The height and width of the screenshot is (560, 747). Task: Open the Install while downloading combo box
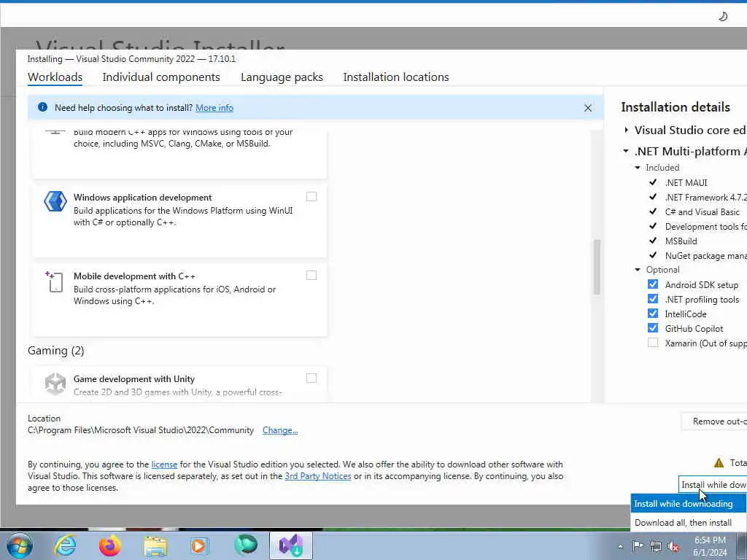click(713, 484)
